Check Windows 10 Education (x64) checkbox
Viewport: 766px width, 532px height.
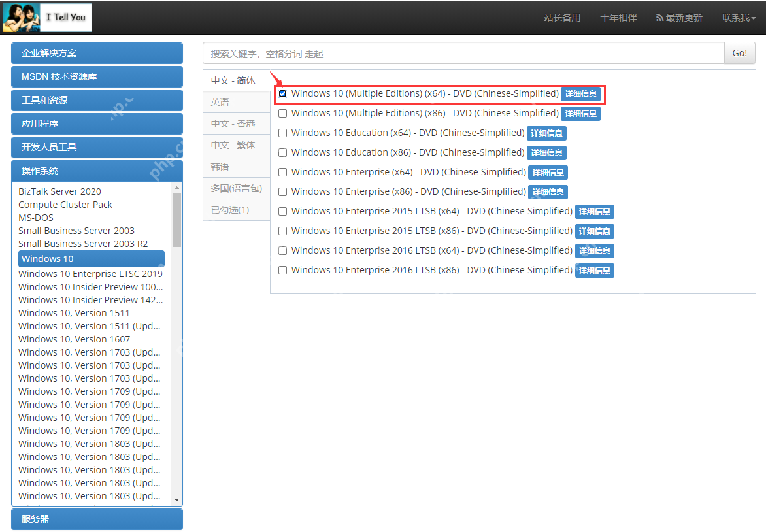(x=282, y=133)
